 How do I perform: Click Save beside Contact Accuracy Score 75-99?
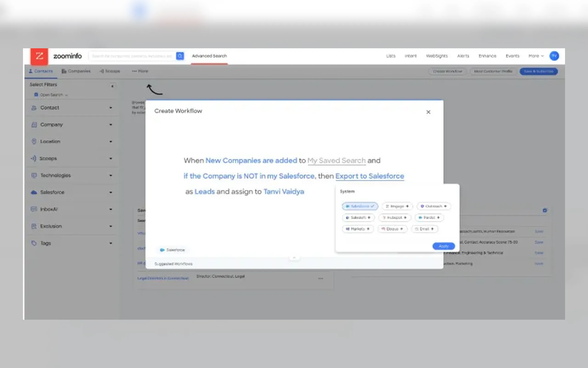(539, 242)
